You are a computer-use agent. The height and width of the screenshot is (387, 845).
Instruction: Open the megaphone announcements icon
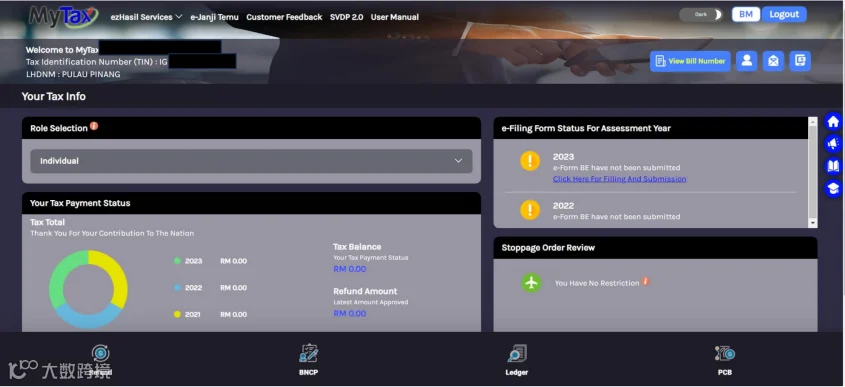click(x=833, y=144)
